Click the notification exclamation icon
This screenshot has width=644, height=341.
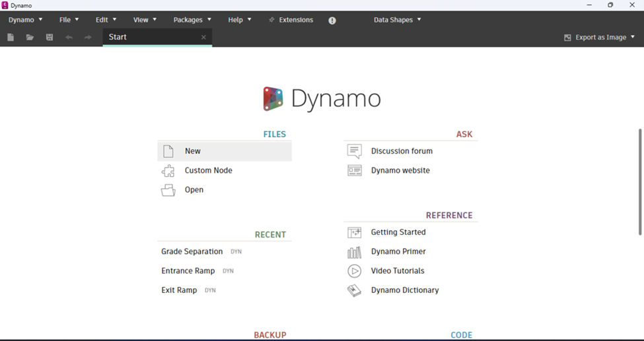[332, 20]
